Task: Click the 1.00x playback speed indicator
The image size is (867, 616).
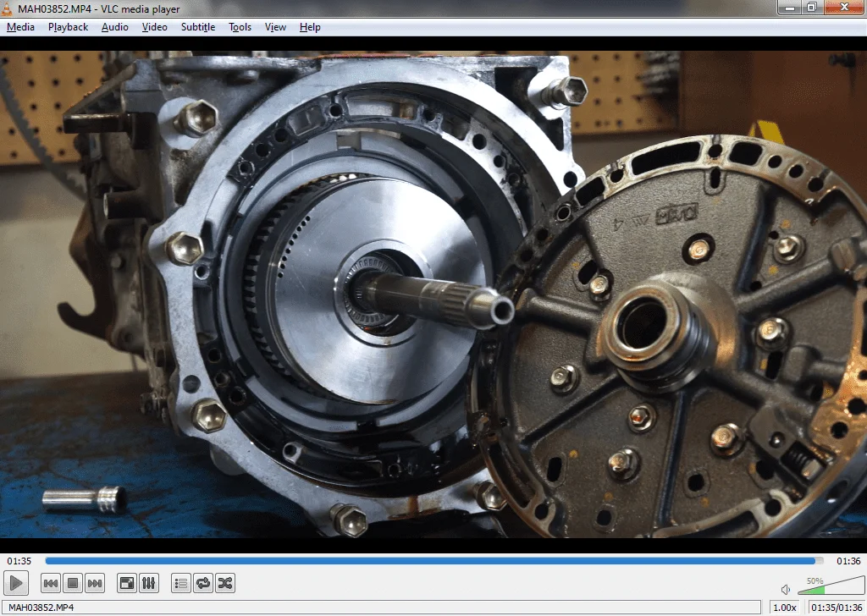Action: coord(785,608)
